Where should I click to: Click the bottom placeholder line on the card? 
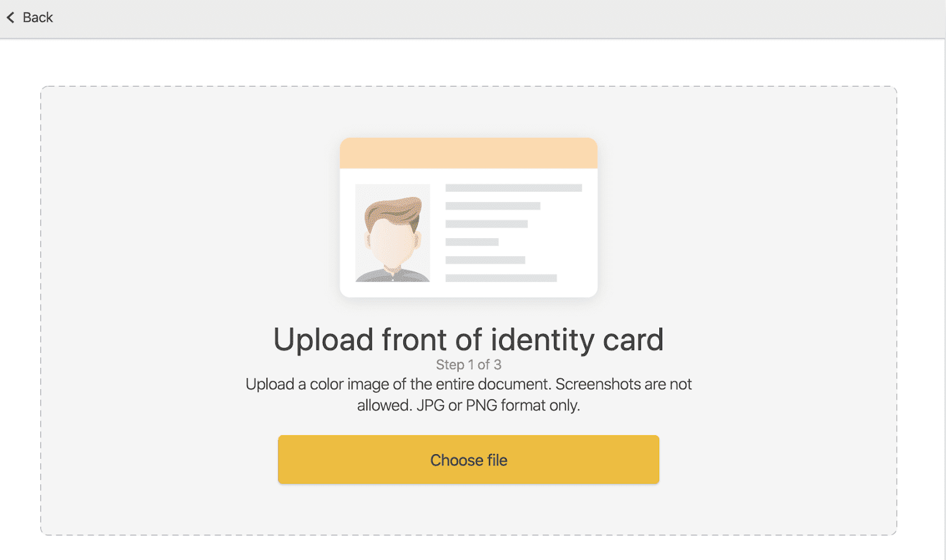(501, 278)
